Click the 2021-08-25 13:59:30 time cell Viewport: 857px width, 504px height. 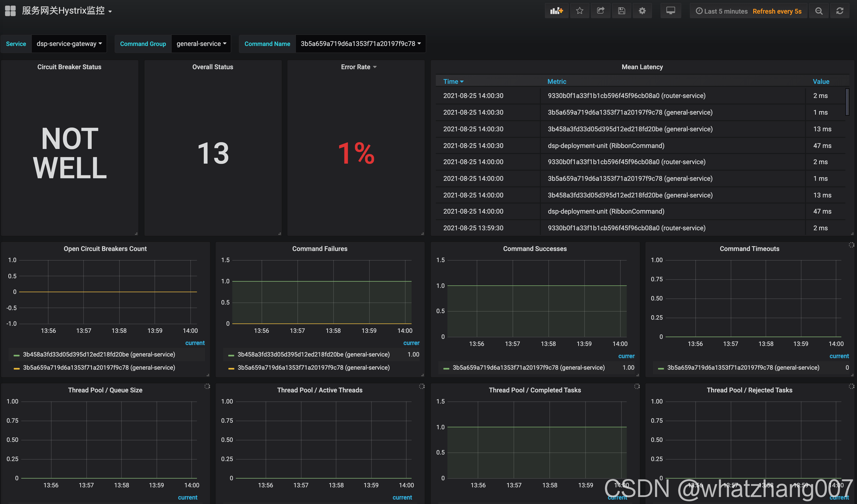[x=473, y=228]
